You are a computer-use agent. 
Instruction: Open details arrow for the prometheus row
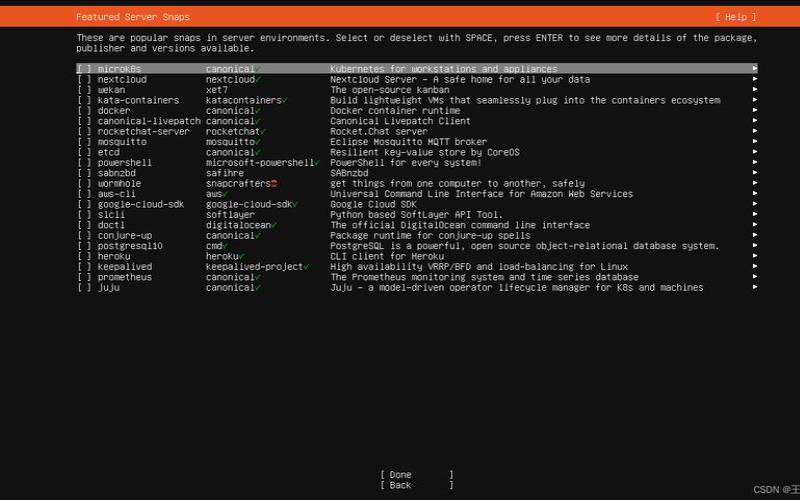754,277
